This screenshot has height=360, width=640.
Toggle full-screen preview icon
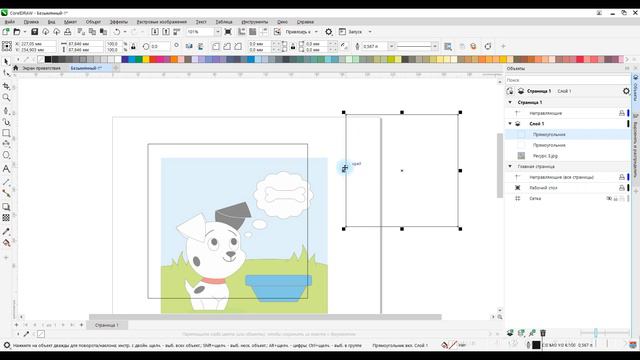(x=228, y=31)
